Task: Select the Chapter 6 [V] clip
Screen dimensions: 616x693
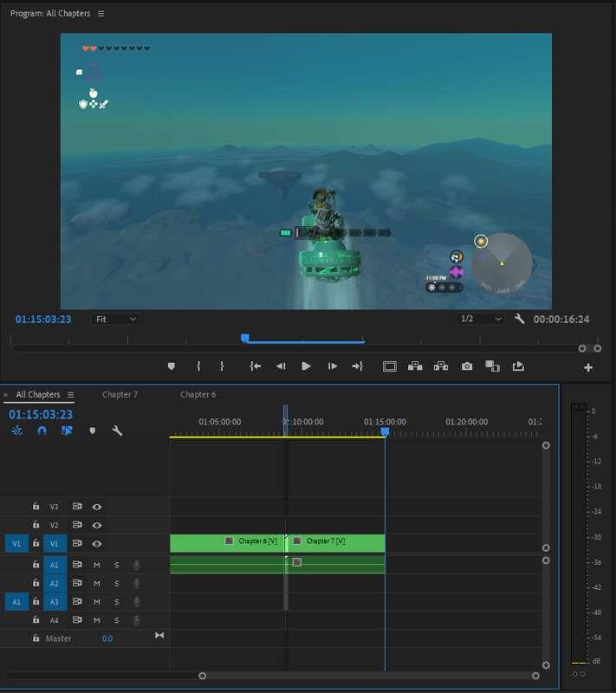Action: click(227, 543)
